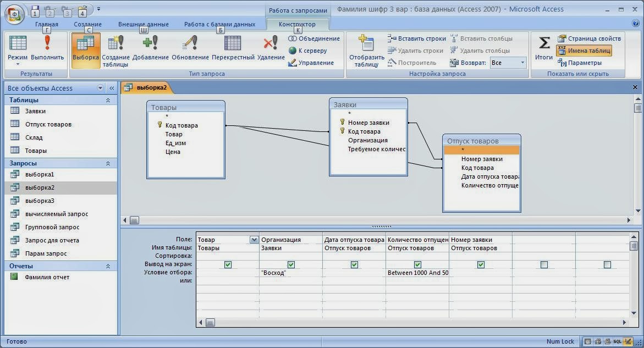Uncheck display checkbox for Дата отпуска товара
Image resolution: width=644 pixels, height=348 pixels.
[x=354, y=264]
